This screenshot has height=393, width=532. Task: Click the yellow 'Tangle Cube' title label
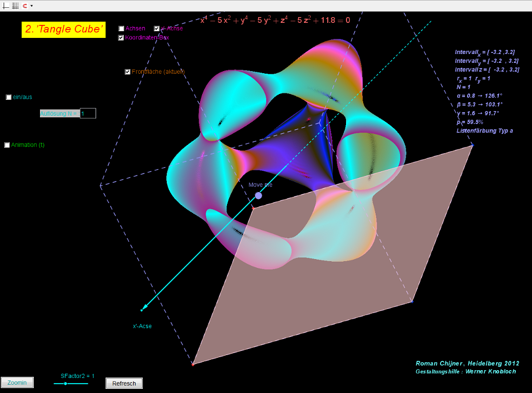point(63,29)
